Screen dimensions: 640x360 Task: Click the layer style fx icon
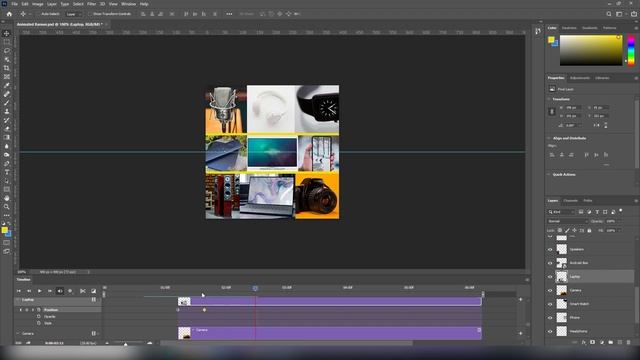584,342
